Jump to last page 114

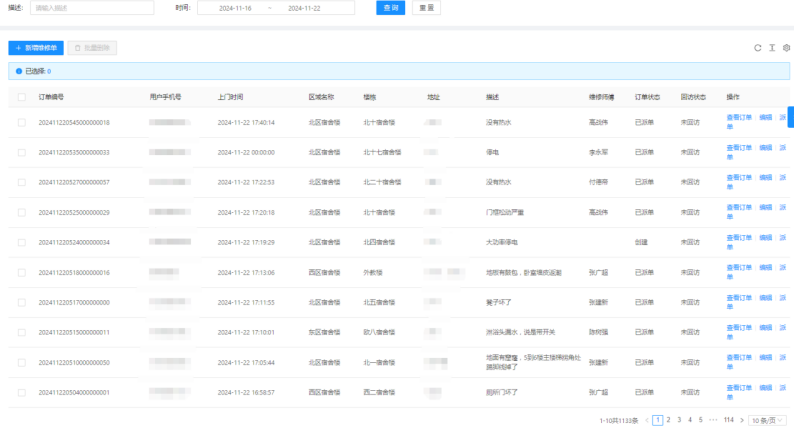[728, 420]
